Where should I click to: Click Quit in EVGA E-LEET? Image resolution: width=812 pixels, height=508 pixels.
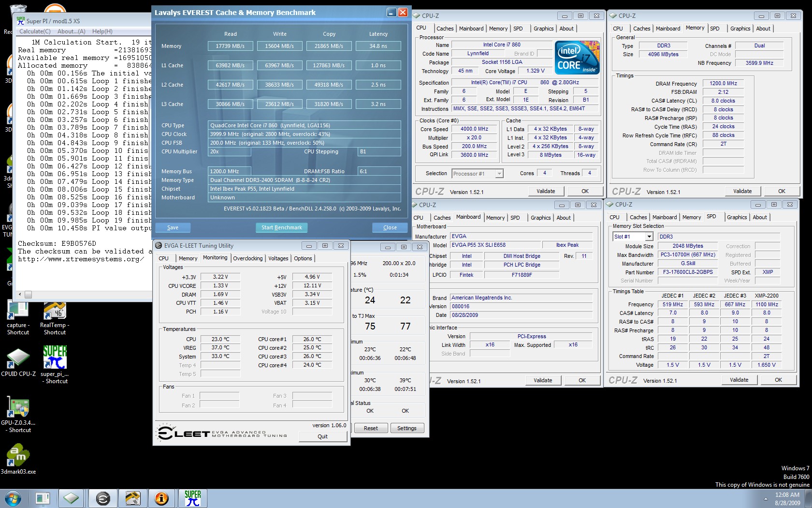(x=322, y=436)
